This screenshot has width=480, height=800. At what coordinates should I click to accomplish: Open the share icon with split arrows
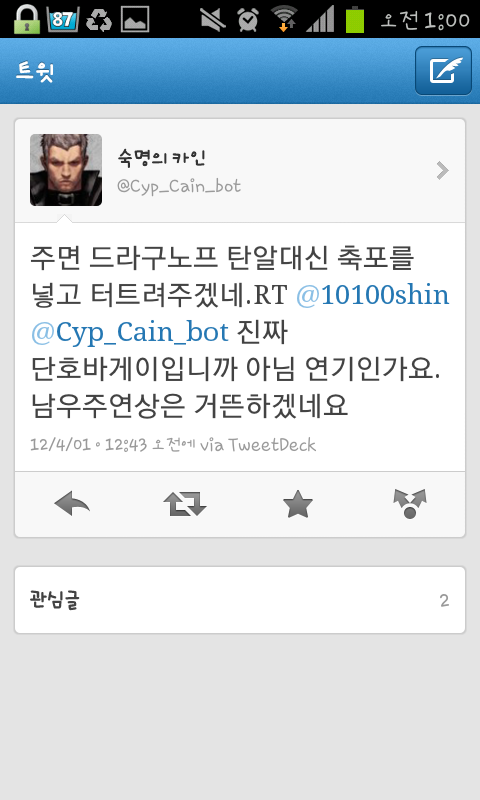pyautogui.click(x=410, y=504)
